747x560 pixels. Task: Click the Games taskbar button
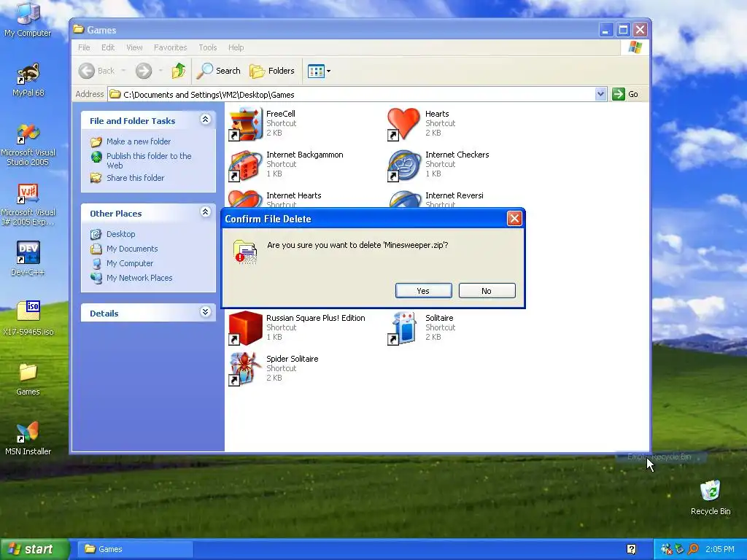coord(135,549)
